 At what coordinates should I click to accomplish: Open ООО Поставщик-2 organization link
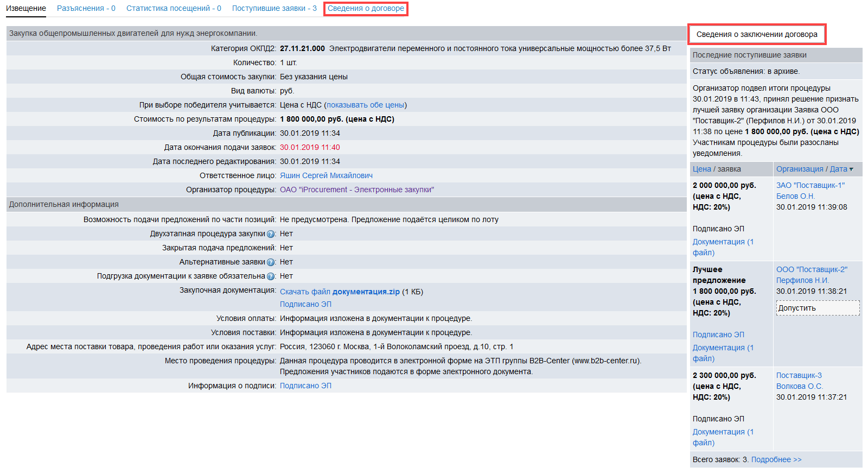click(x=811, y=269)
